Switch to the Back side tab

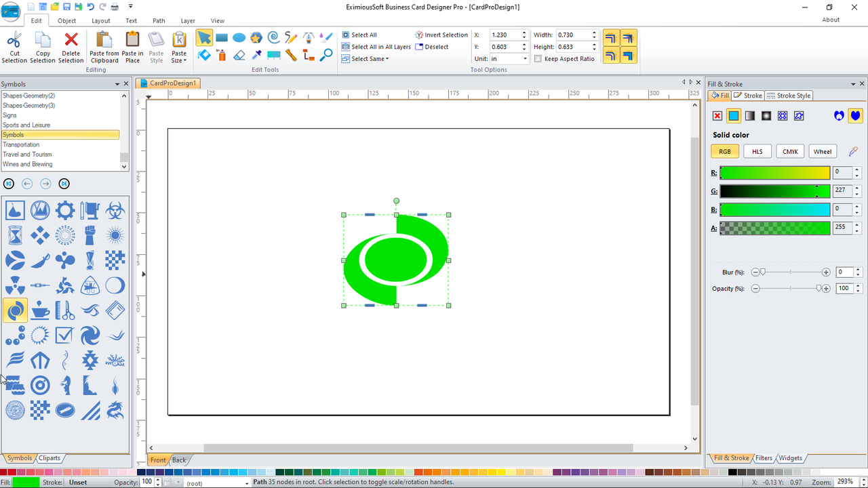pyautogui.click(x=179, y=460)
